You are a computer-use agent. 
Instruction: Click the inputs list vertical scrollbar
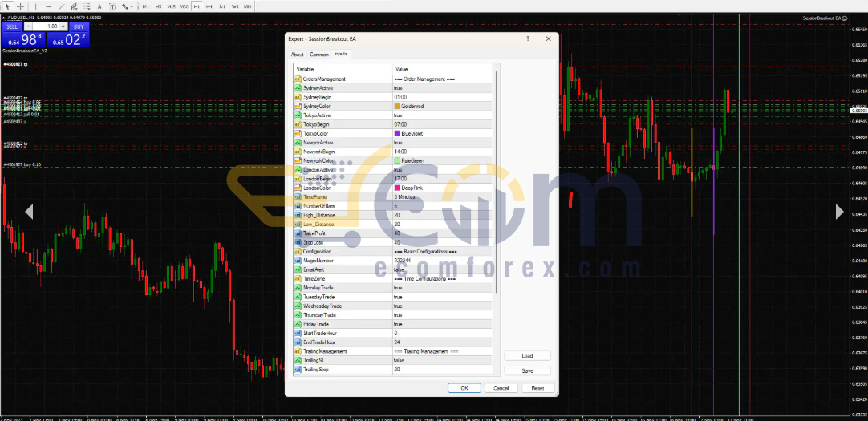pyautogui.click(x=497, y=183)
